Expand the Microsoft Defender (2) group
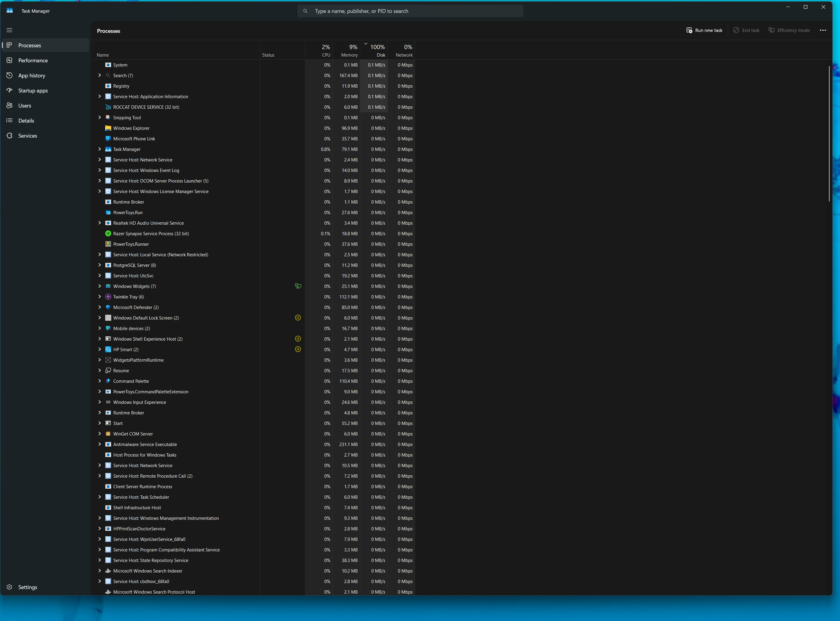 (100, 307)
